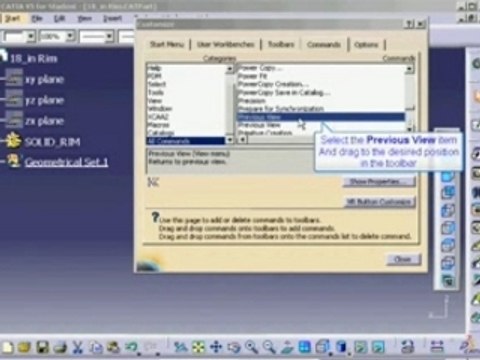
Task: Select Prepare for Synchronization command
Action: (x=281, y=109)
